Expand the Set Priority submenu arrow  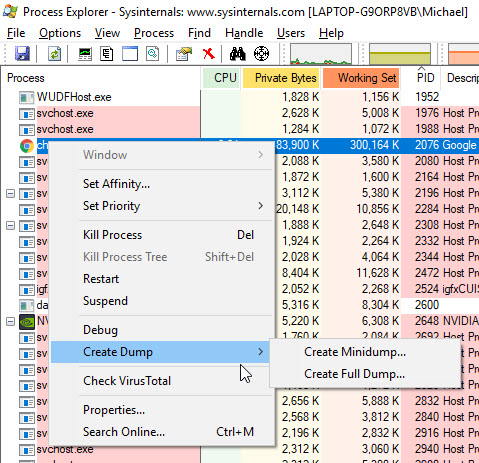[261, 206]
